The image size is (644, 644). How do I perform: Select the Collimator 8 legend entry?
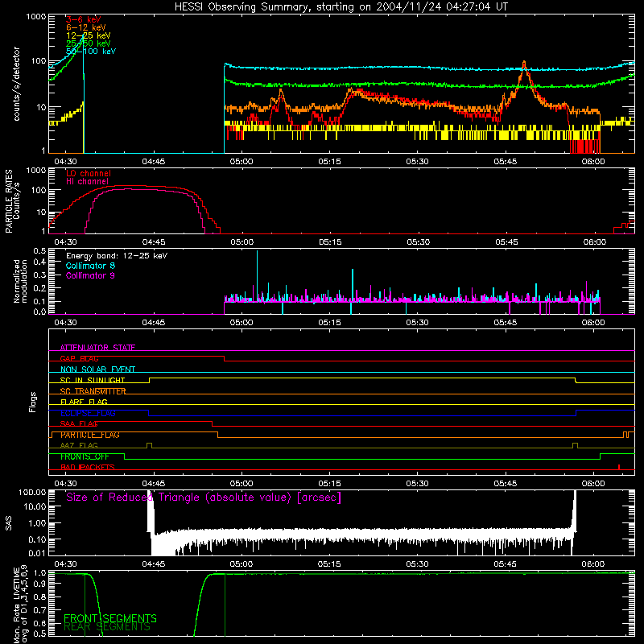point(90,266)
